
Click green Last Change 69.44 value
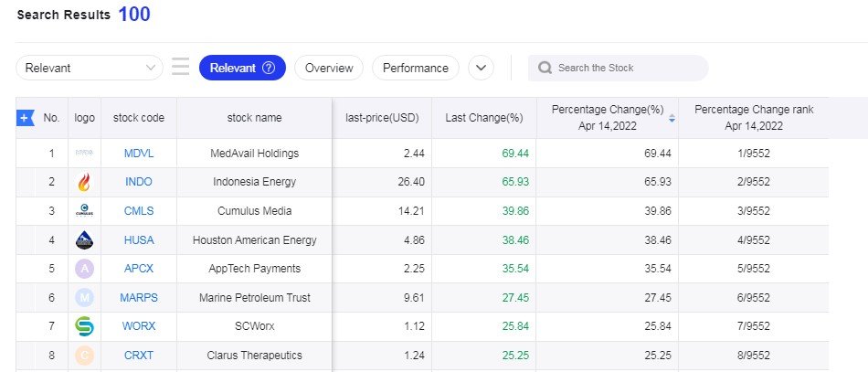515,154
